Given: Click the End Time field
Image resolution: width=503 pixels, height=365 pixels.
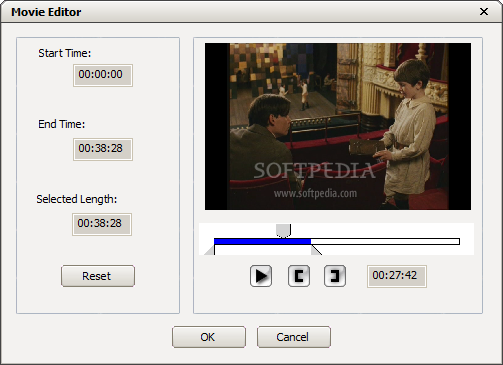Looking at the screenshot, I should point(103,149).
